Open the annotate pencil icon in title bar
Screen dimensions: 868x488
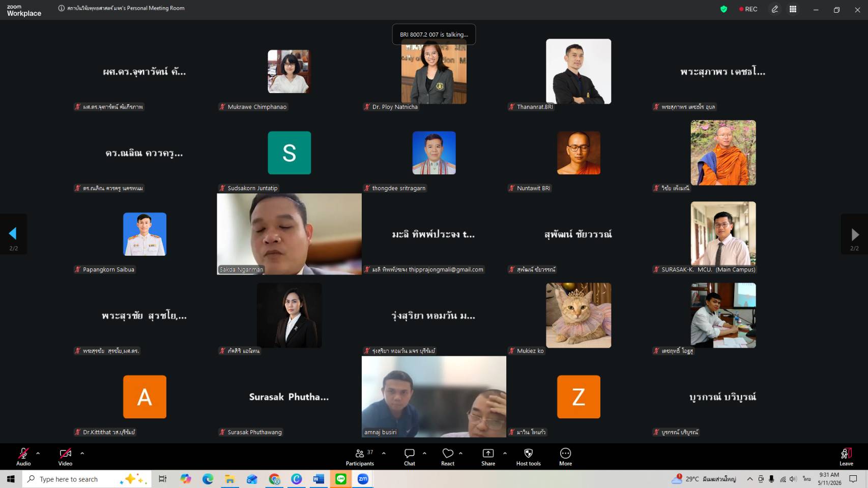pos(774,9)
